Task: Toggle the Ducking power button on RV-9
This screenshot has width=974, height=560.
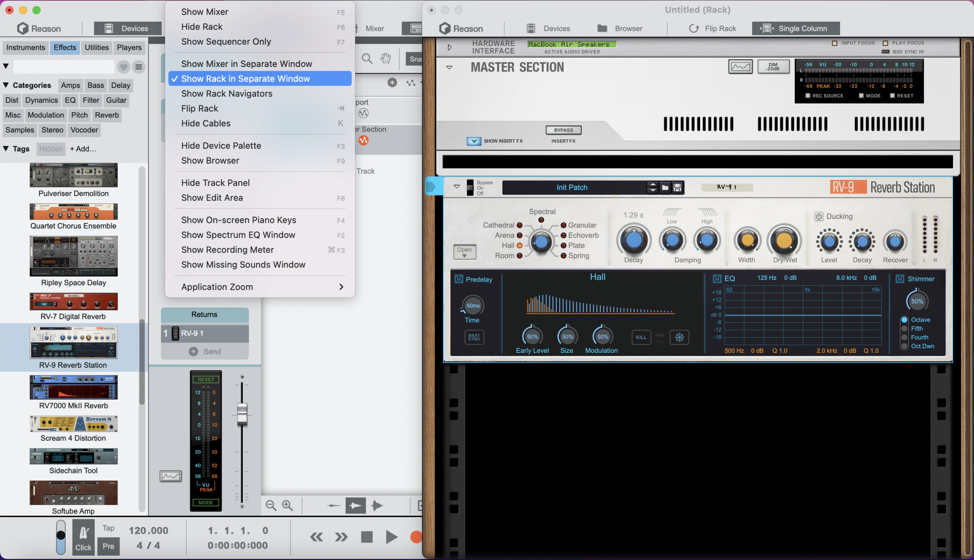Action: click(818, 216)
